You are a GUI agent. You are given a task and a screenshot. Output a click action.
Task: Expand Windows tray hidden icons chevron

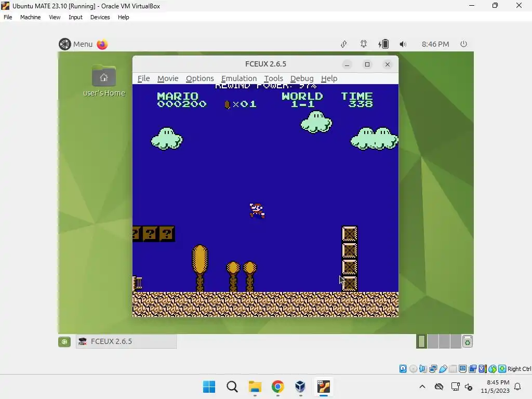(x=422, y=387)
